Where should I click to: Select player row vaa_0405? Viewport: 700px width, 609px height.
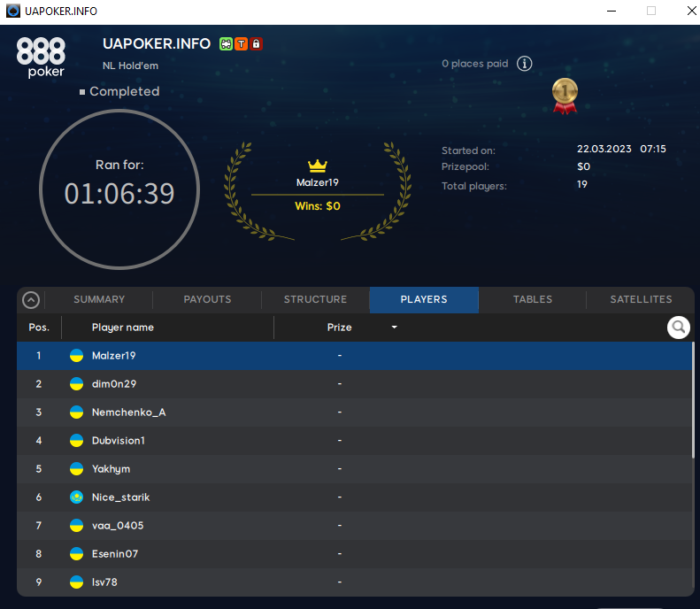[x=355, y=526]
